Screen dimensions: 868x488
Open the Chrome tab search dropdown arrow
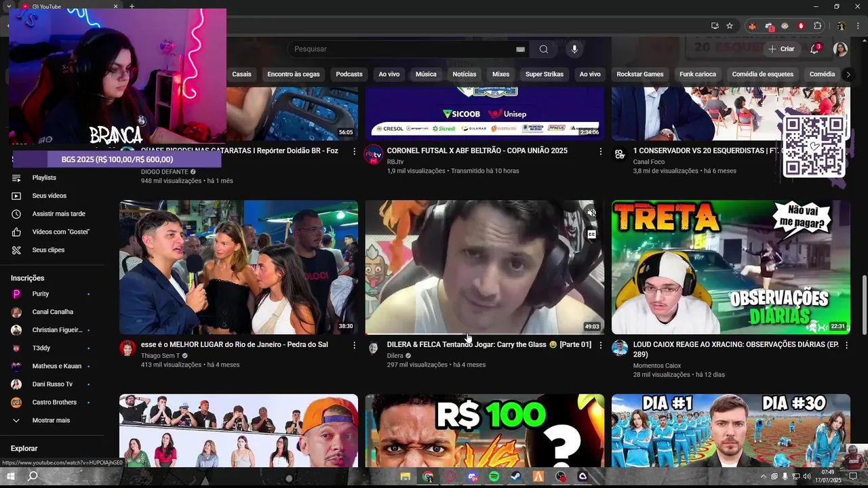coord(9,6)
